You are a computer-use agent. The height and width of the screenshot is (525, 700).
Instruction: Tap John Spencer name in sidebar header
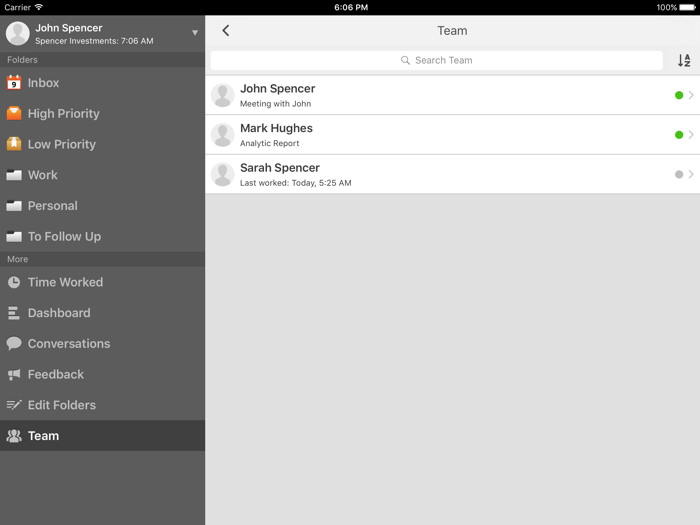click(x=69, y=28)
